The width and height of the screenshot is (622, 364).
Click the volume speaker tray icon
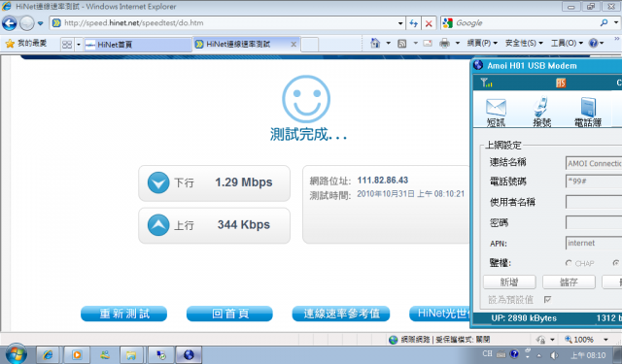(555, 355)
